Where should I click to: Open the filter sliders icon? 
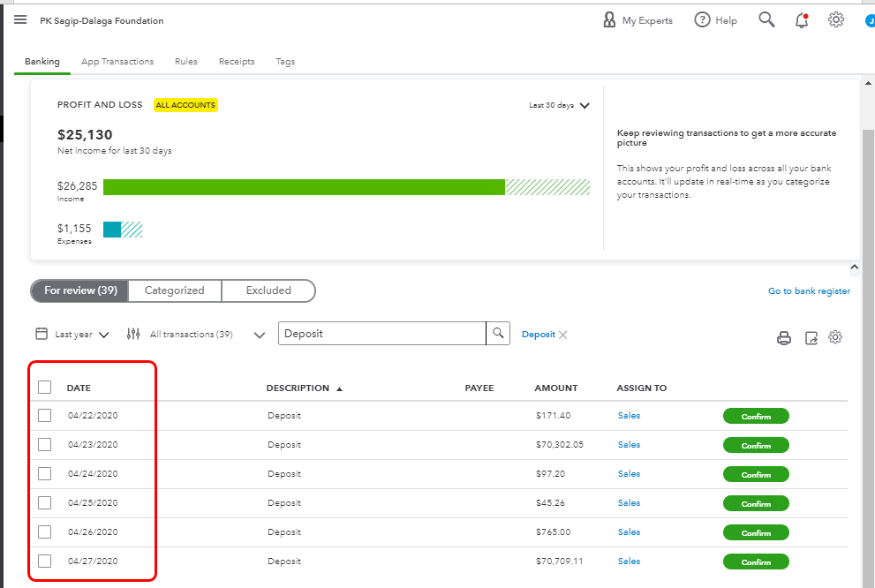(x=133, y=334)
